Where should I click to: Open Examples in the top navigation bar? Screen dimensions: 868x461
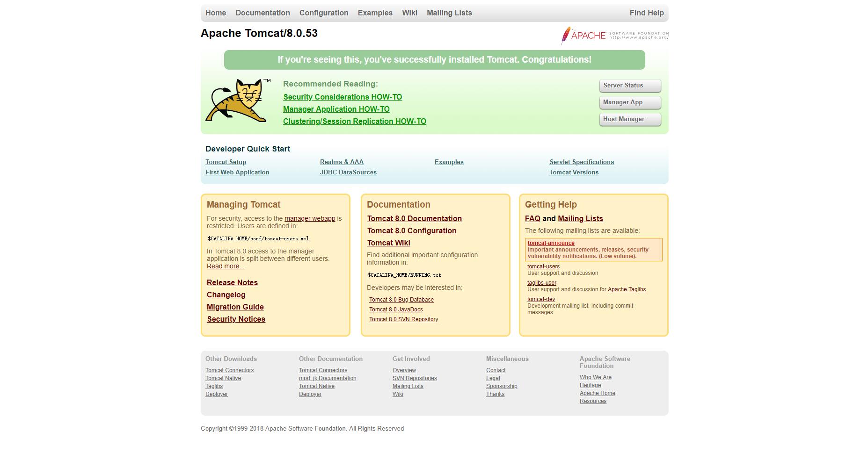click(x=375, y=13)
